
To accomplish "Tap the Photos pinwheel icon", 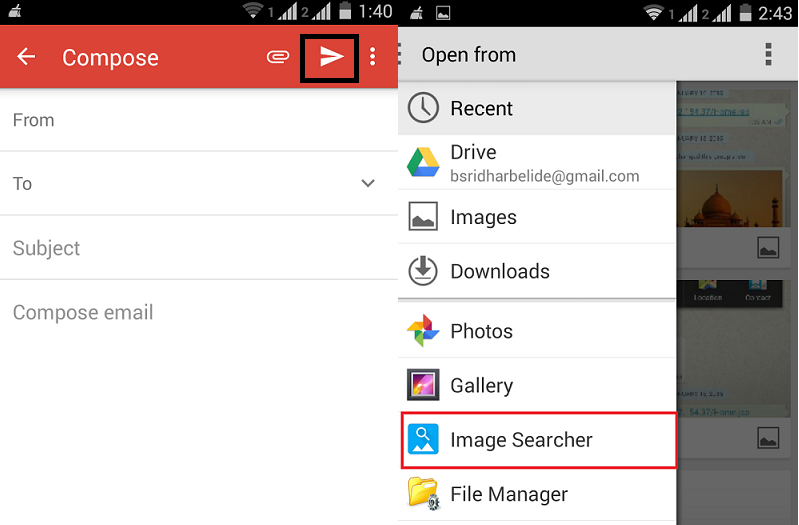I will [423, 331].
